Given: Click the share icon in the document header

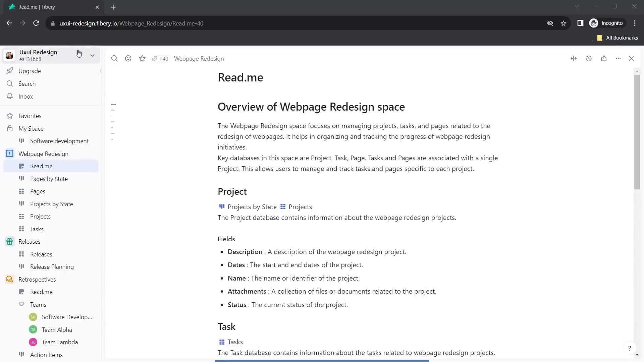Looking at the screenshot, I should click(x=604, y=59).
